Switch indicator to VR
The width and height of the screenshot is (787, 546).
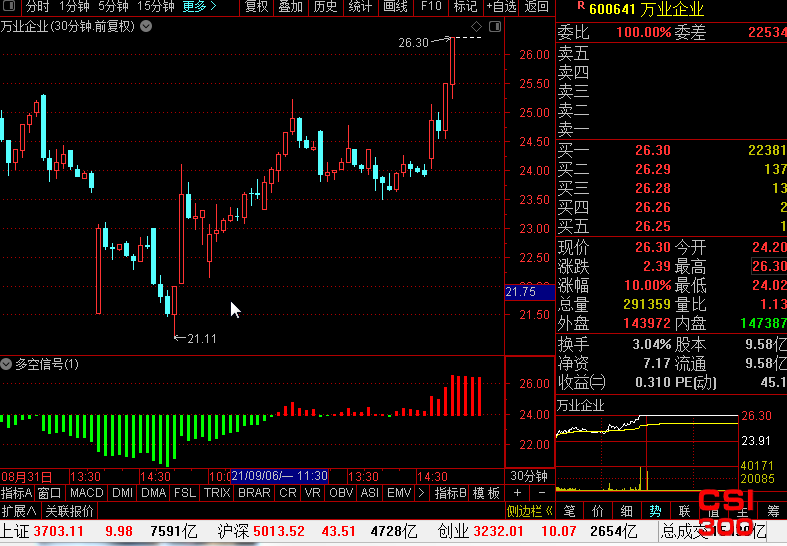pos(313,493)
